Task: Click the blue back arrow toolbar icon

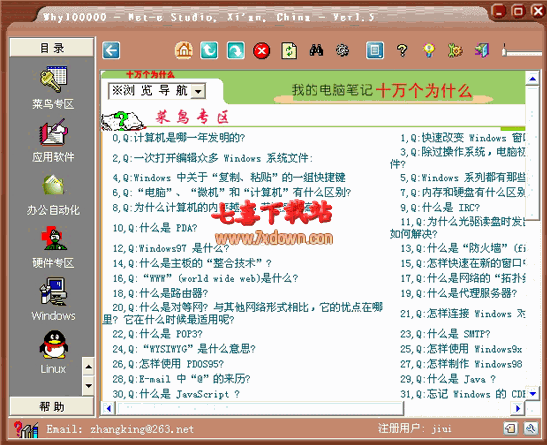Action: [111, 51]
